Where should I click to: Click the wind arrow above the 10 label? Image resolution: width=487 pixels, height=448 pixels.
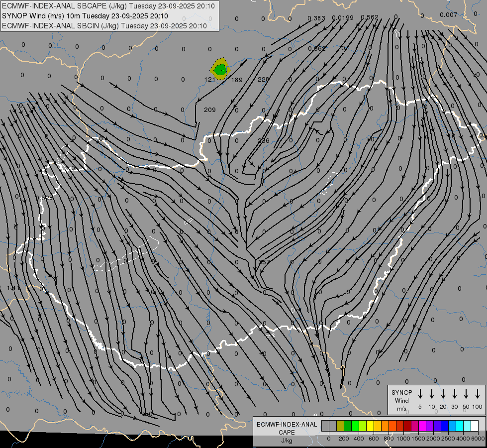point(431,394)
